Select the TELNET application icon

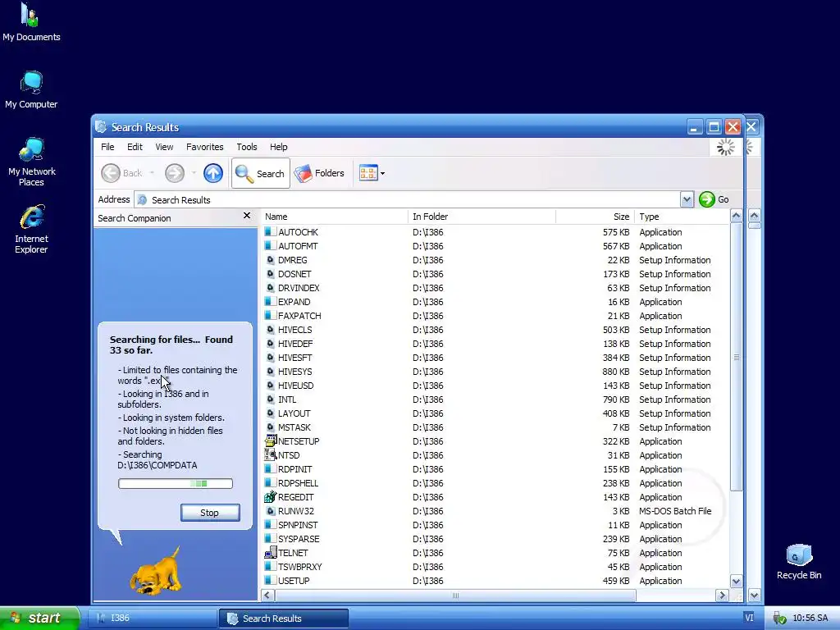[270, 552]
